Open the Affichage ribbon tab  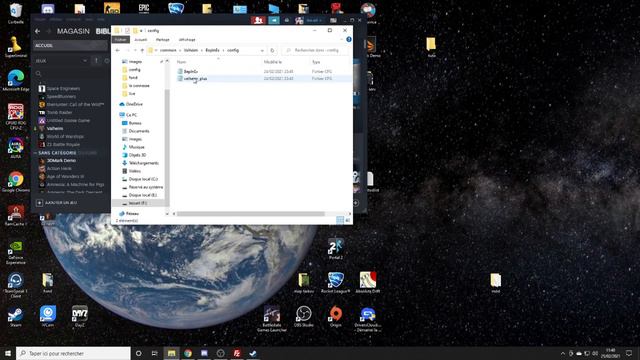coord(187,40)
